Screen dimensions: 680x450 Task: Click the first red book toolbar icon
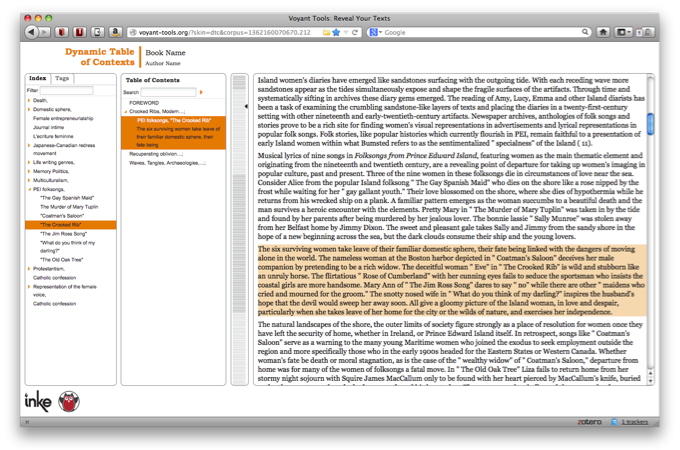pyautogui.click(x=62, y=32)
